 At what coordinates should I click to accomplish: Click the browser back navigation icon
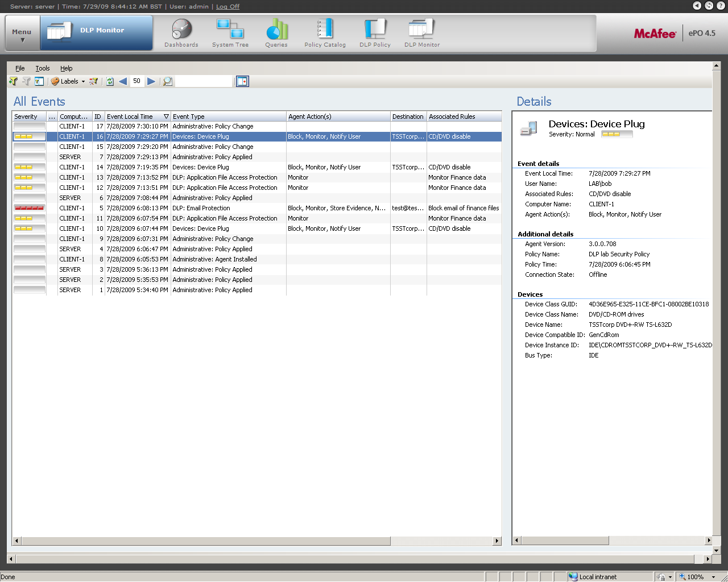coord(697,5)
